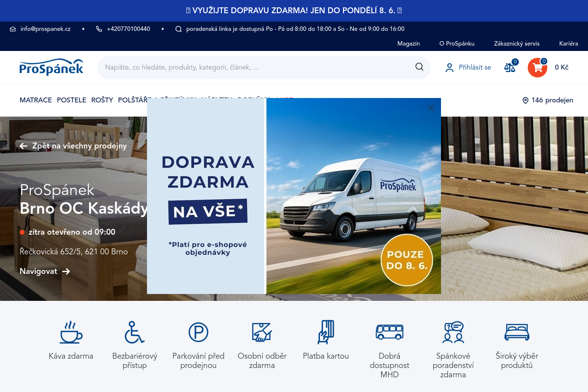Click the email envelope icon
Screen dimensions: 588x392
click(13, 29)
